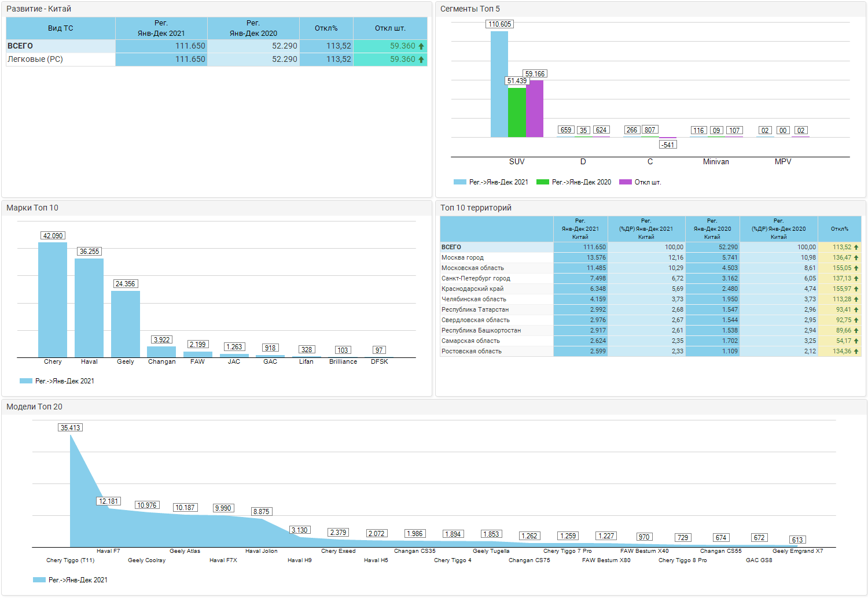Click the Откл% header in territories table
This screenshot has height=613, width=868.
click(840, 229)
